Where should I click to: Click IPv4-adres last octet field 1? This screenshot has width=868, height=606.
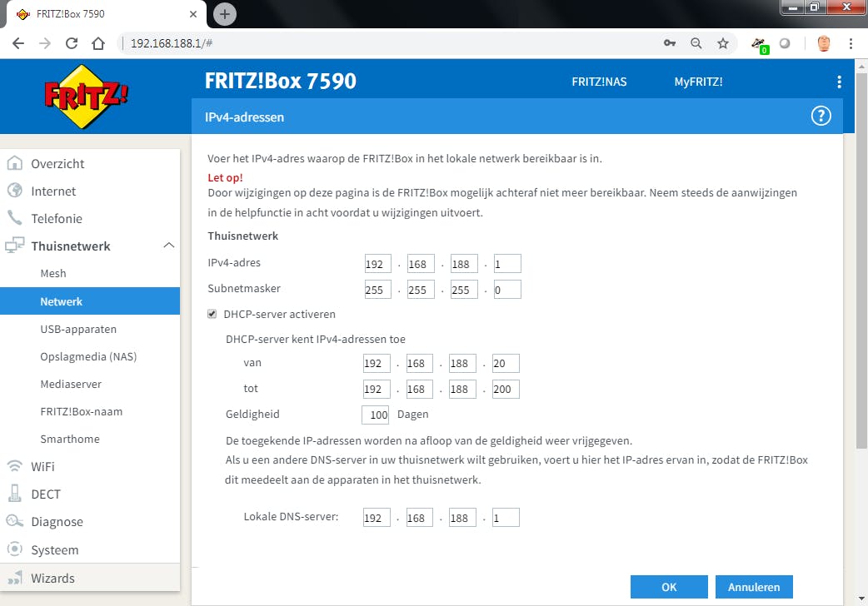pyautogui.click(x=507, y=264)
